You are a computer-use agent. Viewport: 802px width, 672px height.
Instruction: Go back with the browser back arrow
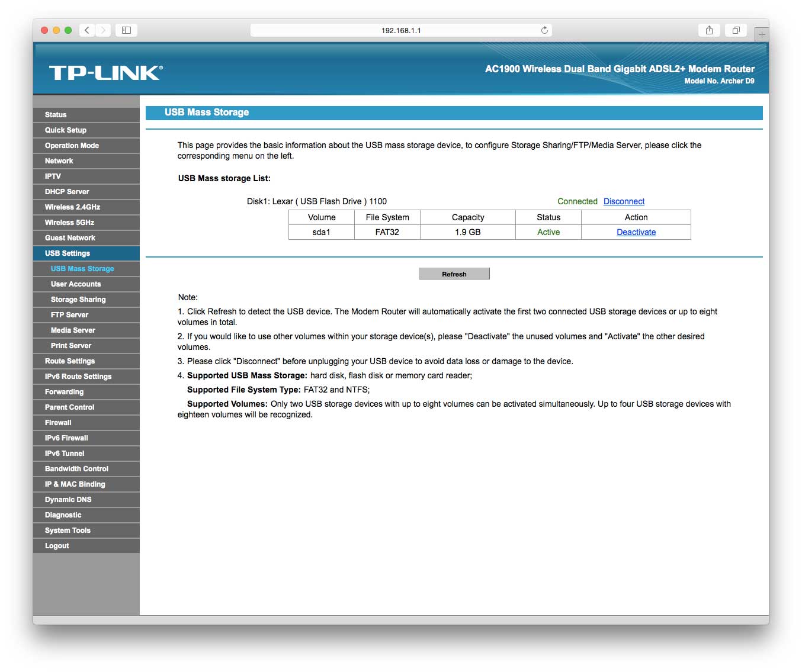coord(87,30)
